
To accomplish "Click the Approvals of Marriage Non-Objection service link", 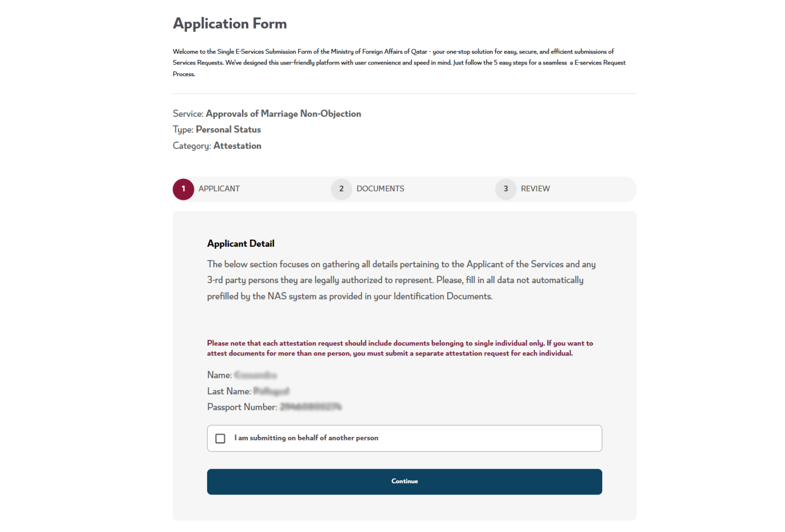I will click(x=283, y=114).
